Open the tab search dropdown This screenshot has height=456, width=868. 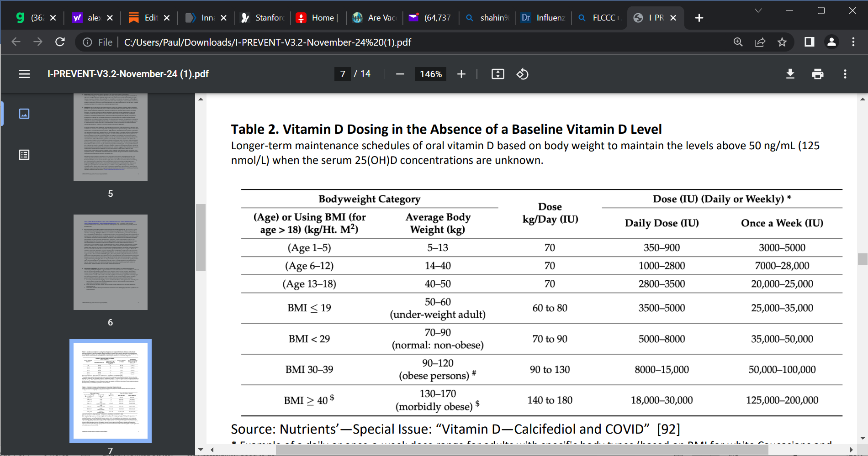point(758,10)
